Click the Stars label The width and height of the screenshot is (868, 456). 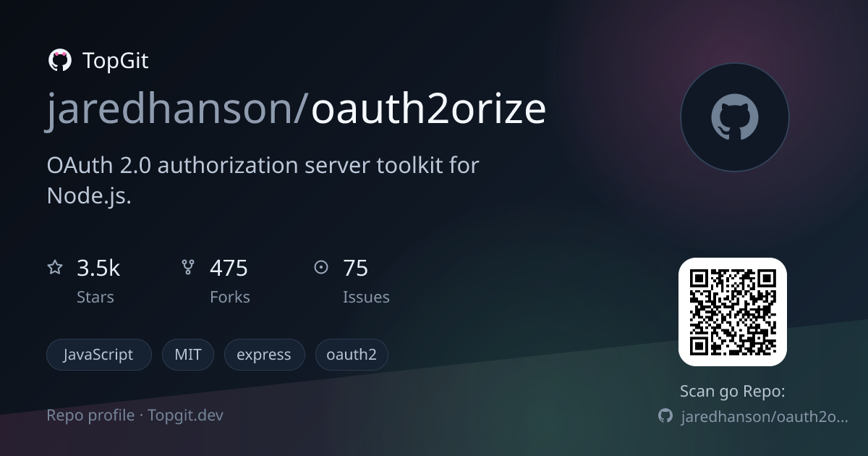coord(95,297)
